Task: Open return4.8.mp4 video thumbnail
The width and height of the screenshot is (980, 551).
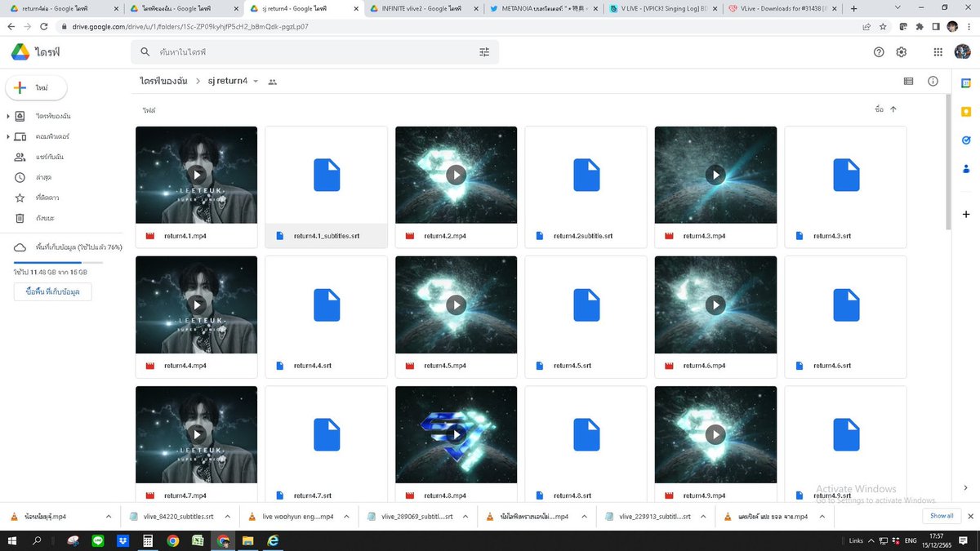Action: pyautogui.click(x=456, y=434)
